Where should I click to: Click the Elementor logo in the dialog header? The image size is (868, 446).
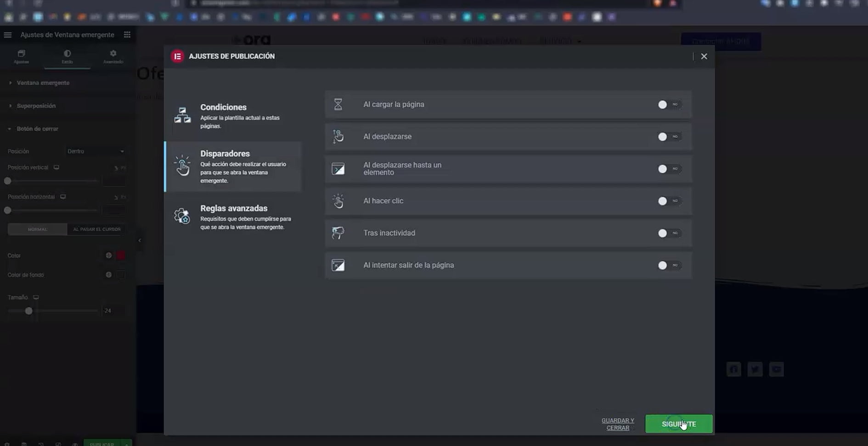[177, 56]
